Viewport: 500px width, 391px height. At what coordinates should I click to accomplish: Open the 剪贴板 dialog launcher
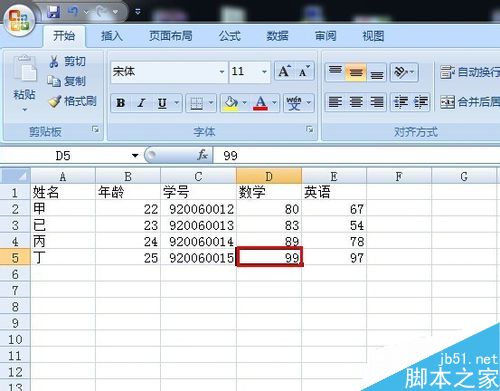(95, 129)
